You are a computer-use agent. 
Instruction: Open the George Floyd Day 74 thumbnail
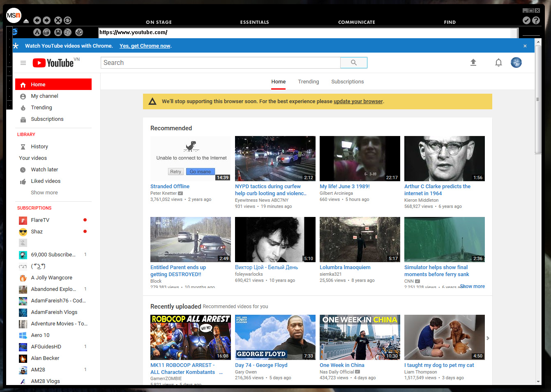coord(275,337)
